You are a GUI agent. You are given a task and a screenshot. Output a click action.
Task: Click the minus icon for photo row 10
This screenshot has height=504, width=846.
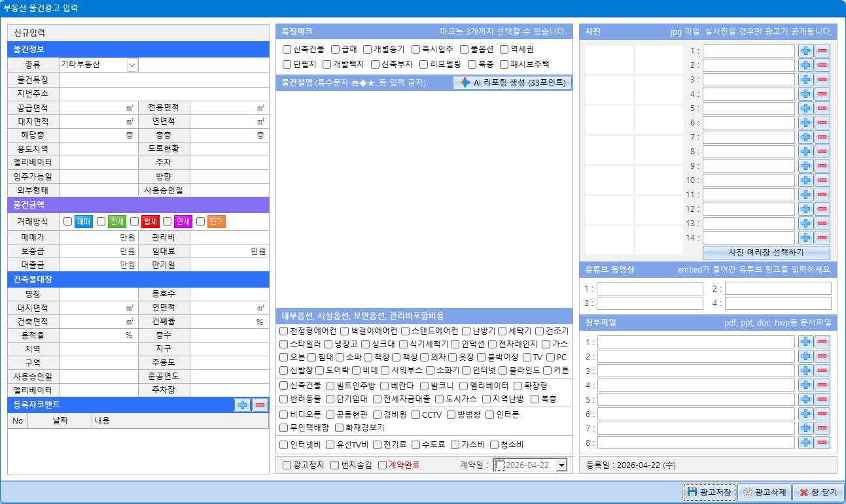[822, 180]
